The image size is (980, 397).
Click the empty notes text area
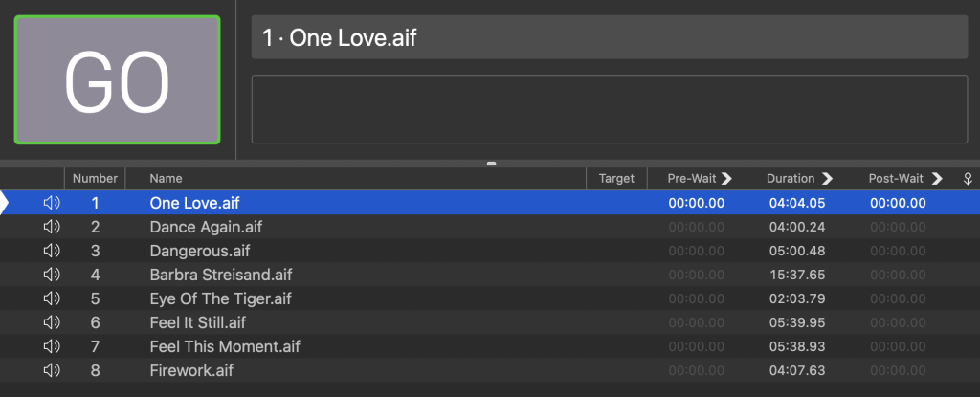tap(610, 109)
